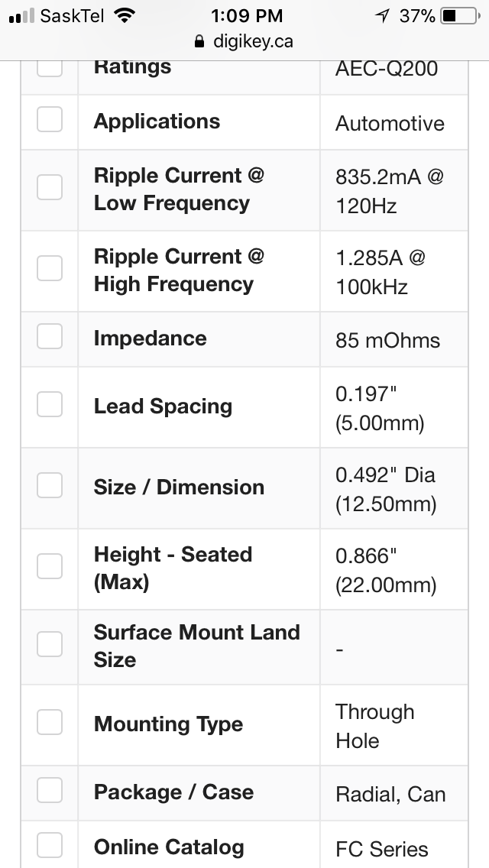The height and width of the screenshot is (868, 489).
Task: Tick the Mounting Type checkbox
Action: click(x=50, y=722)
